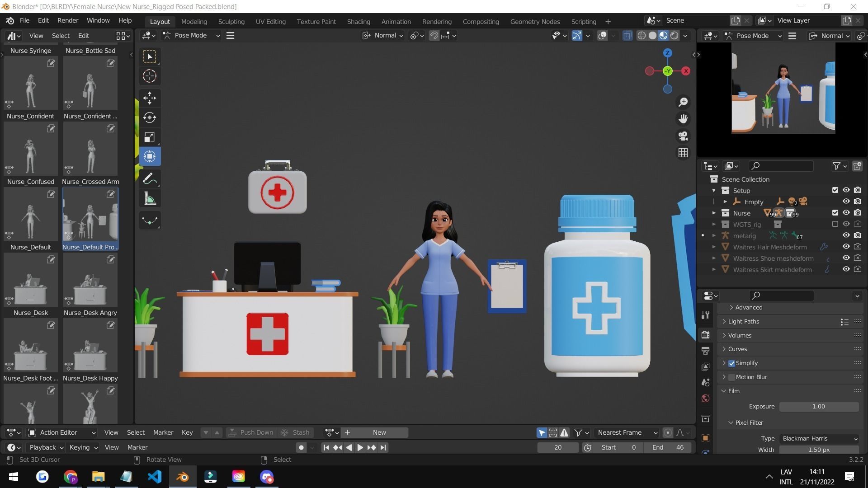Click the pan view hand icon
The width and height of the screenshot is (868, 488).
pyautogui.click(x=683, y=119)
